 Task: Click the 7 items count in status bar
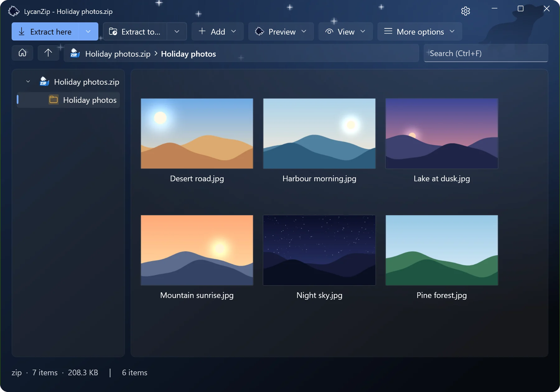pyautogui.click(x=45, y=372)
